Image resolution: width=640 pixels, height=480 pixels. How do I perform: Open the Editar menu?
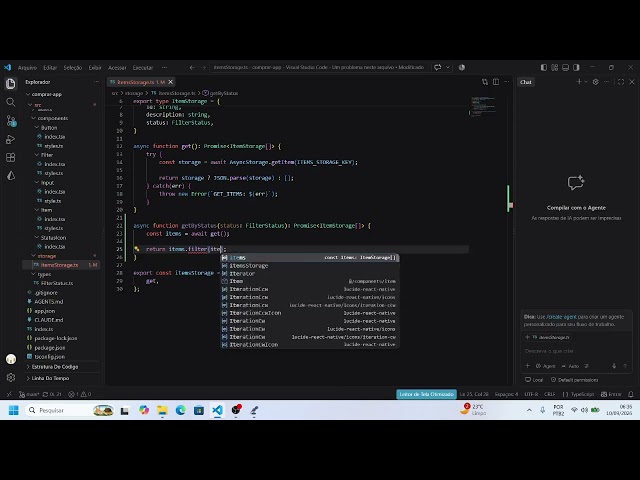50,68
